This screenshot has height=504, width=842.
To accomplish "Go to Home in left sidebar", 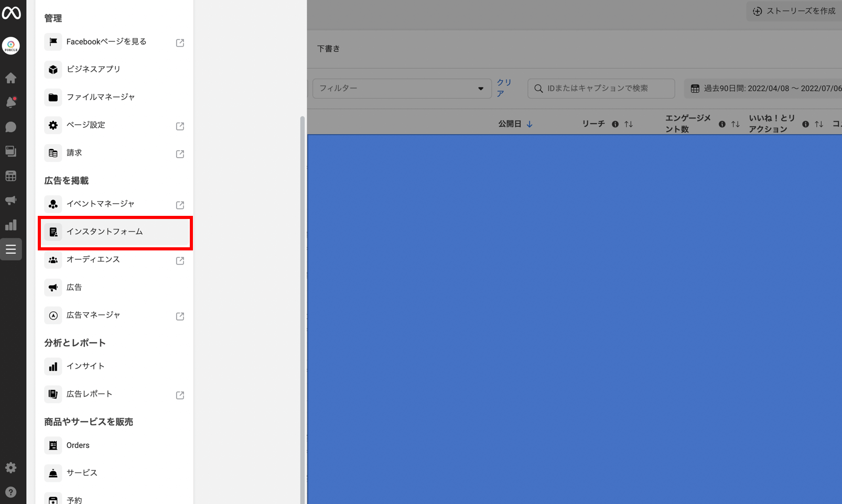I will tap(11, 78).
